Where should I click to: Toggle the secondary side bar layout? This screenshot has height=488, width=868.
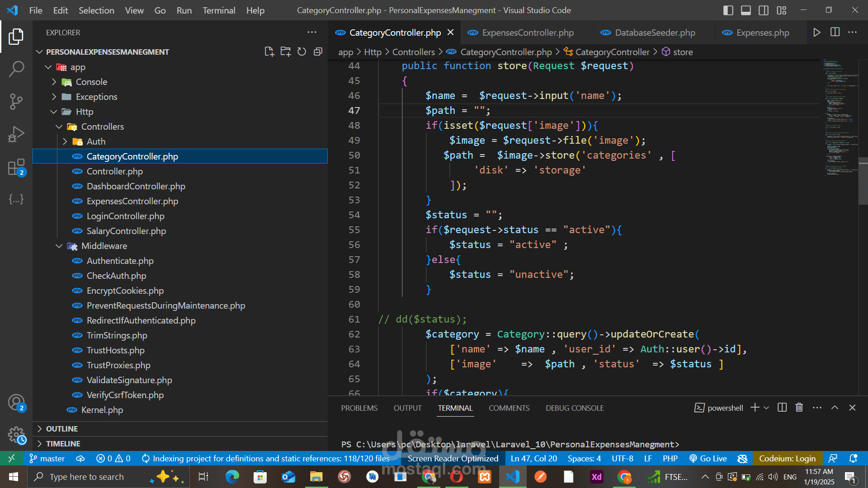[x=763, y=10]
